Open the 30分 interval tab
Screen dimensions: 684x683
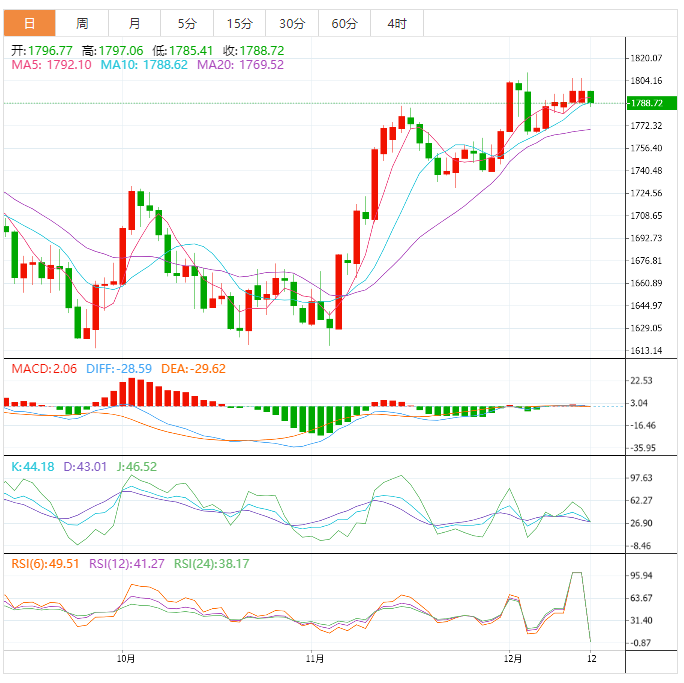point(292,23)
